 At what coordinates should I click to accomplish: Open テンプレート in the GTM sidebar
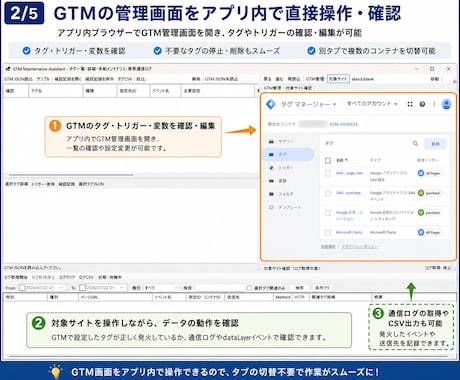[285, 207]
